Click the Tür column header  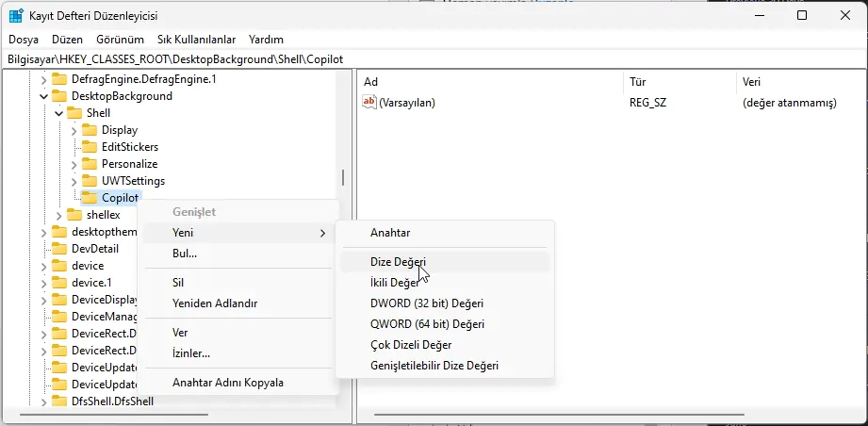(x=638, y=82)
